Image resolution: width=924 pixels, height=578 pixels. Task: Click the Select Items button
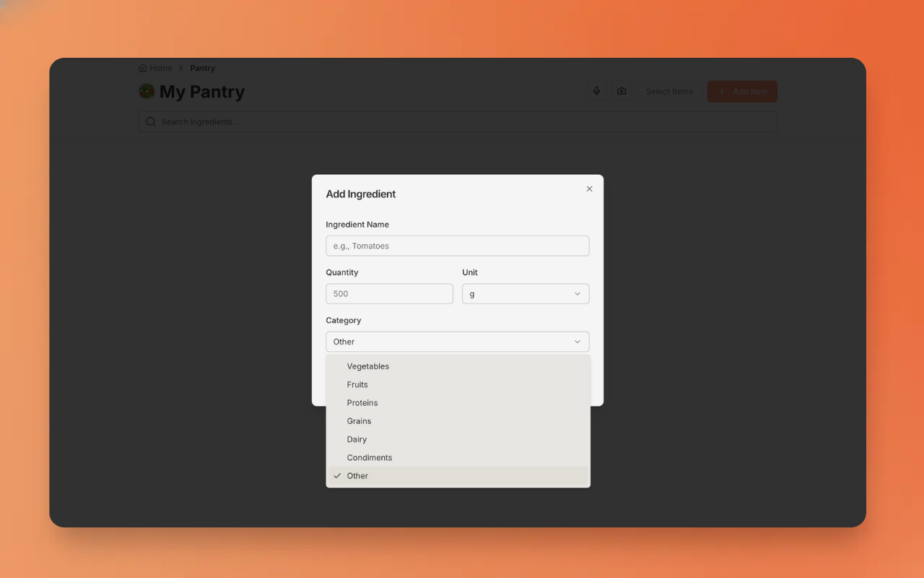pos(669,92)
